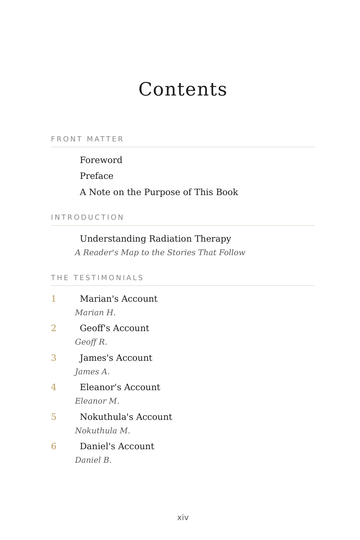Viewport: 360px width, 540px height.
Task: Jump to Geoff's Account
Action: pyautogui.click(x=114, y=328)
